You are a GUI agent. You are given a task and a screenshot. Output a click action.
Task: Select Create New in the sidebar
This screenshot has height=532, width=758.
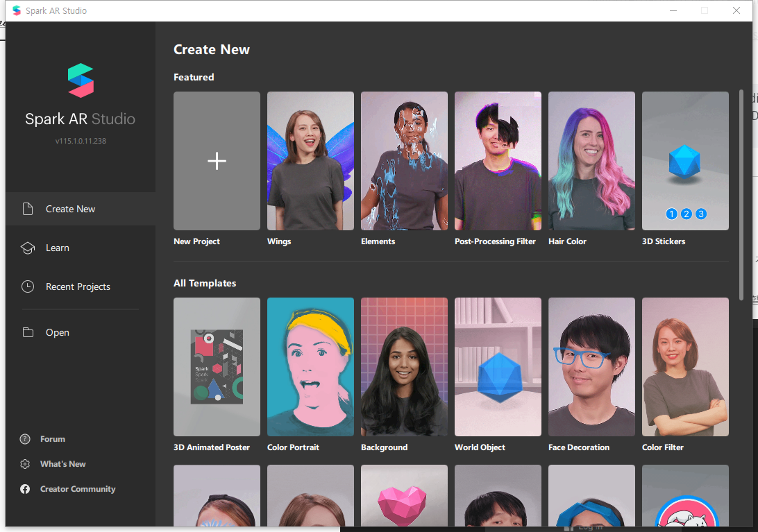[x=81, y=209]
